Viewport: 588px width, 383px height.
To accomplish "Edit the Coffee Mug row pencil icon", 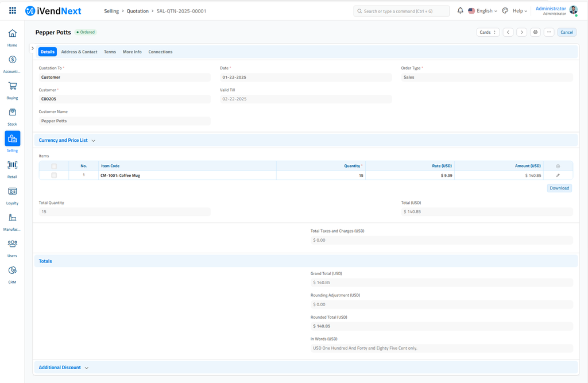I will (x=558, y=176).
